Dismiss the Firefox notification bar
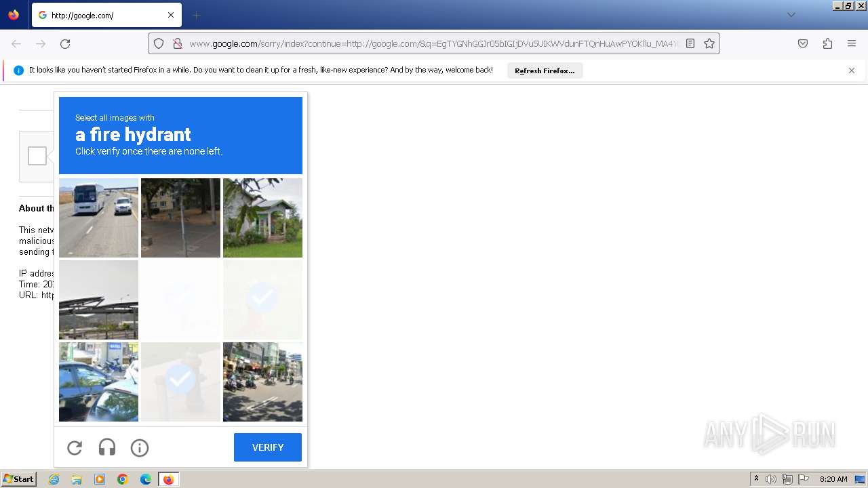This screenshot has width=868, height=488. tap(852, 70)
